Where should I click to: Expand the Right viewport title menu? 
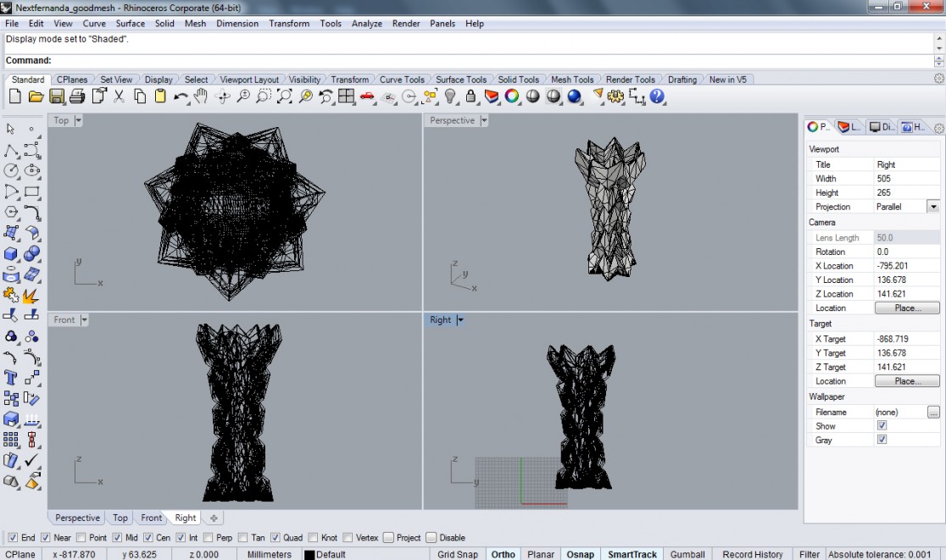coord(460,320)
